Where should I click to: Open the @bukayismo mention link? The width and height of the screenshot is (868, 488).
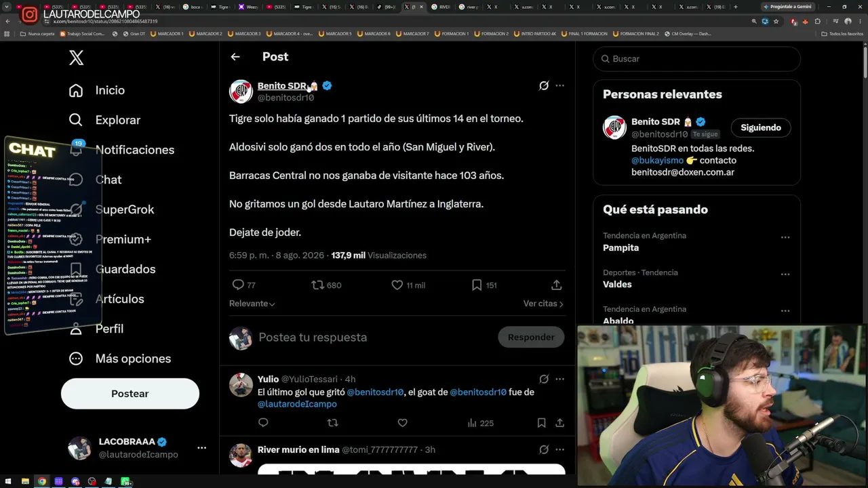point(657,161)
